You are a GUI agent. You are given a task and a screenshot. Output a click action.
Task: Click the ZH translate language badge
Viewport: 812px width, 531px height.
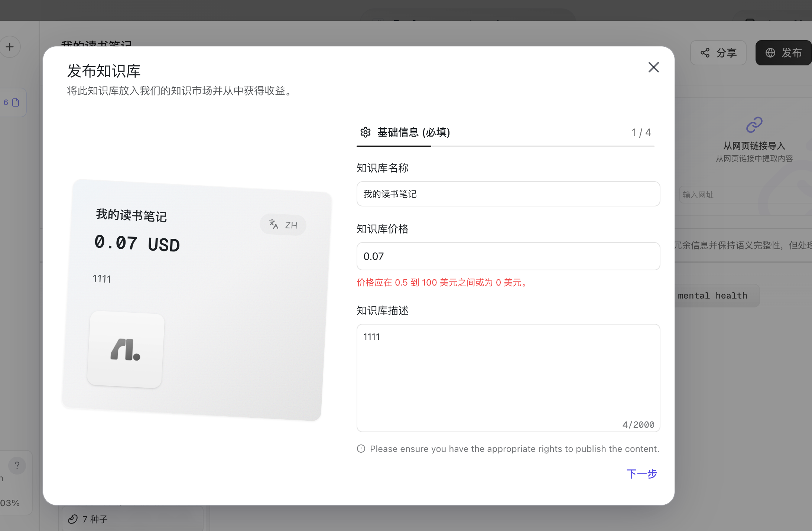coord(283,225)
